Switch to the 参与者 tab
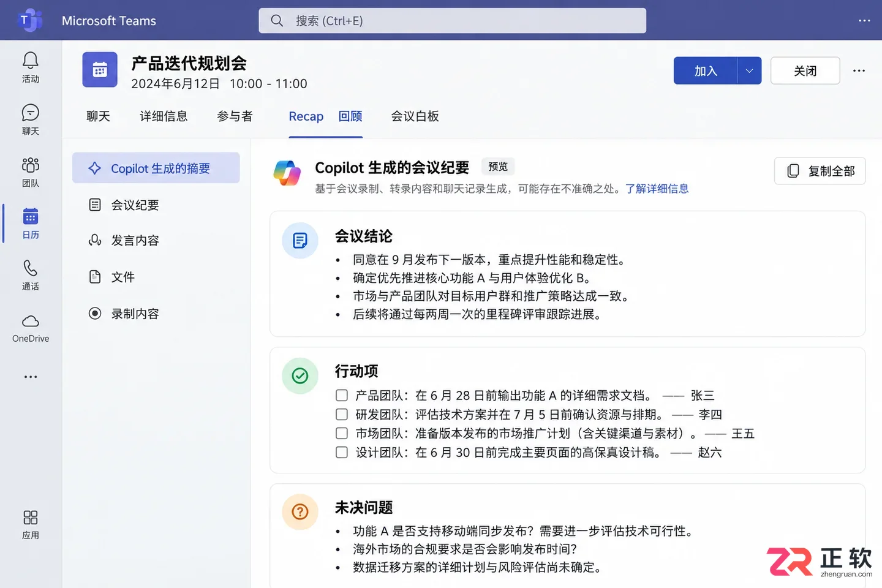Viewport: 882px width, 588px height. [x=235, y=116]
